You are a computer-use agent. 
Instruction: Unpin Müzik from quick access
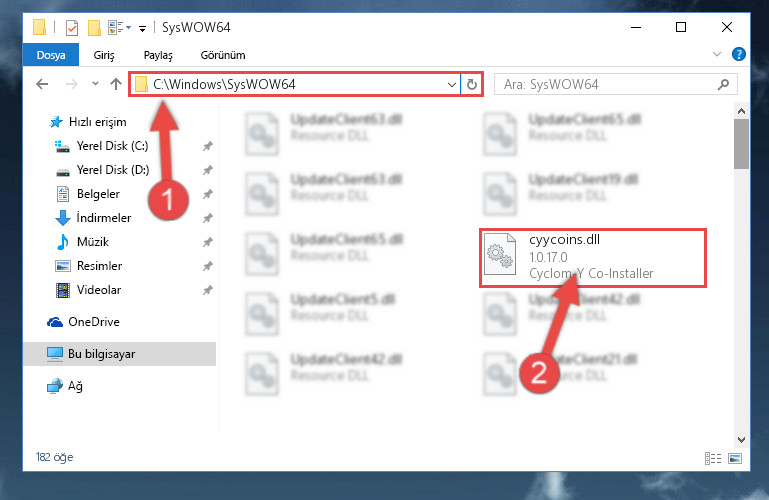[208, 242]
